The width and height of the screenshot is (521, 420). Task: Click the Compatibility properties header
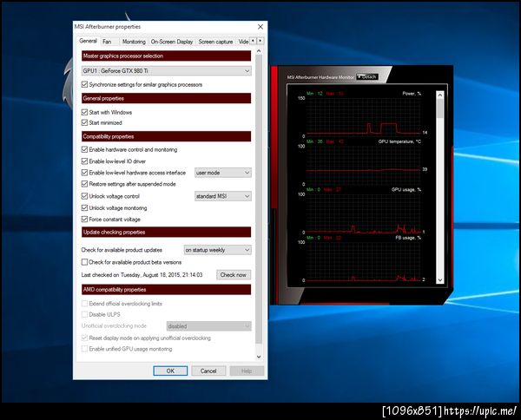pyautogui.click(x=166, y=136)
